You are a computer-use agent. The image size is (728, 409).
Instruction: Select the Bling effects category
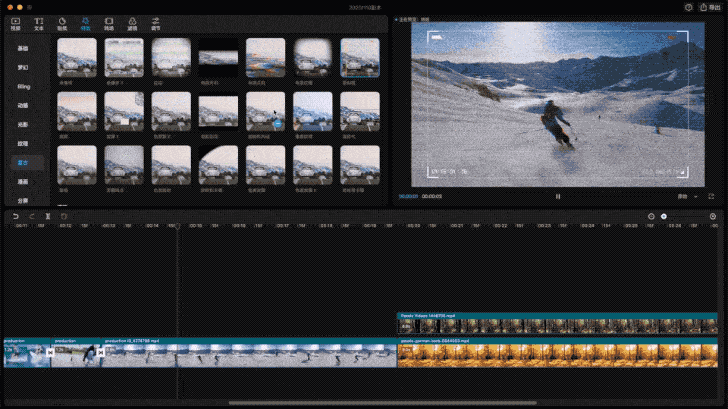point(22,87)
